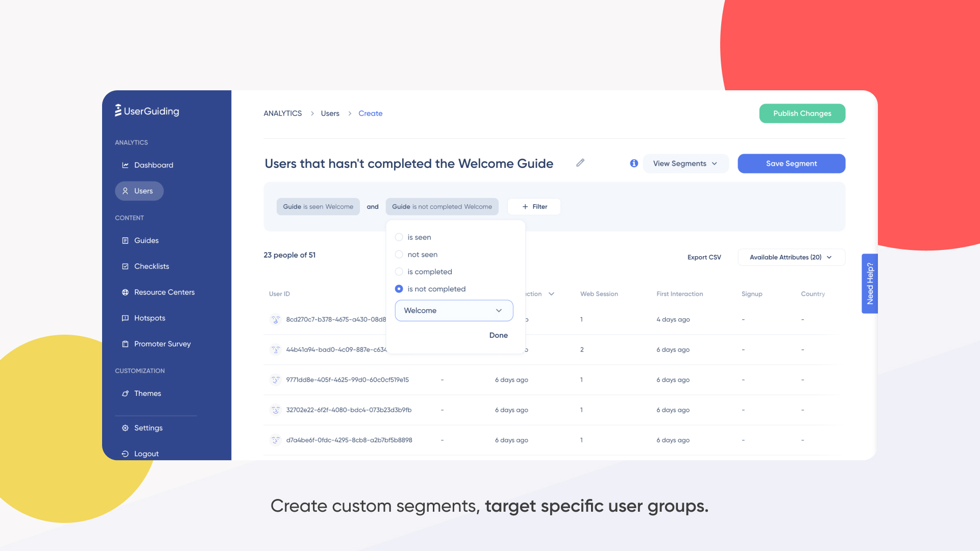Viewport: 980px width, 551px height.
Task: Click the Hotspots icon in sidebar
Action: [x=125, y=318]
